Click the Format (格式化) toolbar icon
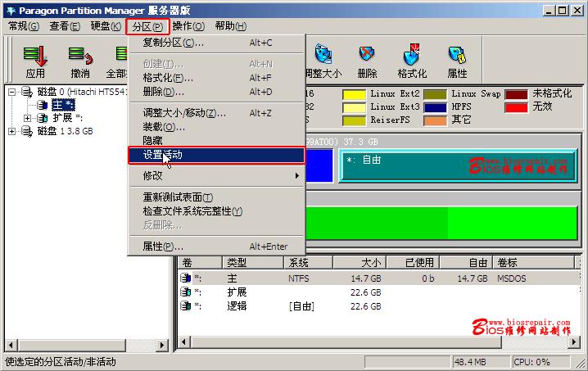The width and height of the screenshot is (588, 371). (412, 53)
